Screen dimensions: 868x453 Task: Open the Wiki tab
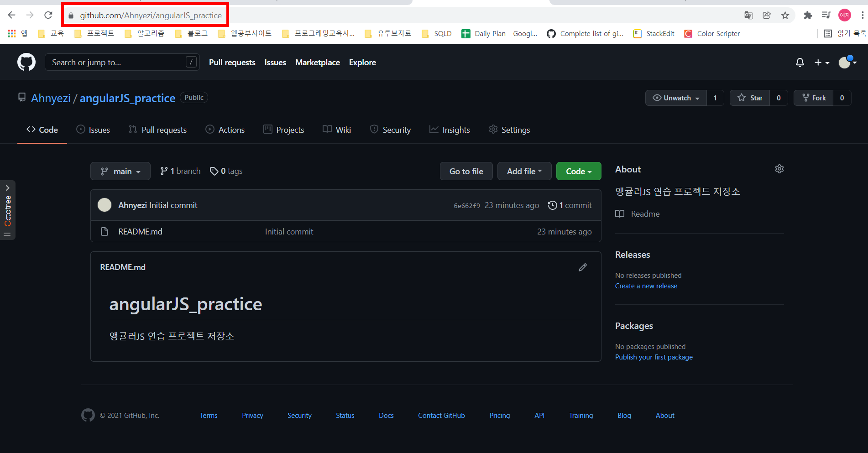pyautogui.click(x=337, y=130)
